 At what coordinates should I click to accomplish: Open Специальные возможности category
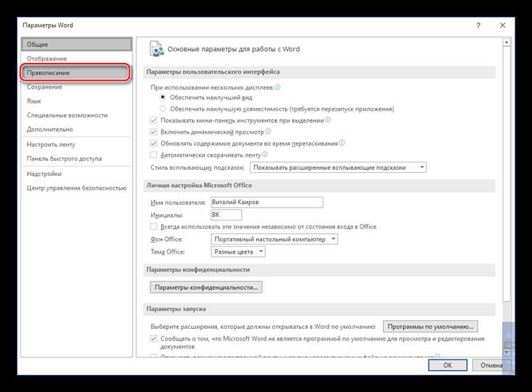77,116
